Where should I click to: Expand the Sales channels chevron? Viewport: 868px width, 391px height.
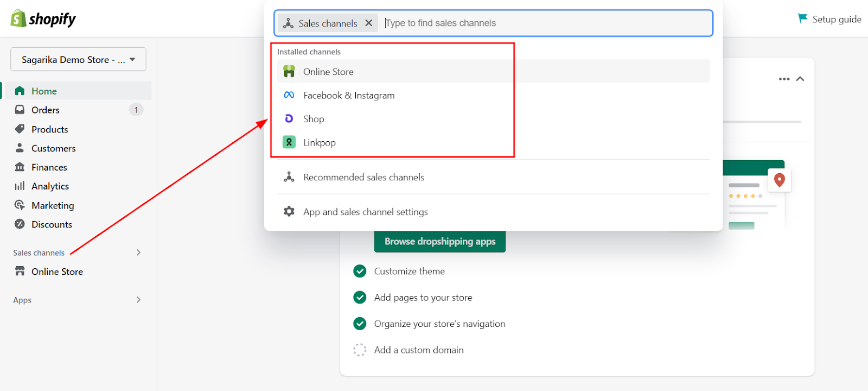[x=138, y=253]
